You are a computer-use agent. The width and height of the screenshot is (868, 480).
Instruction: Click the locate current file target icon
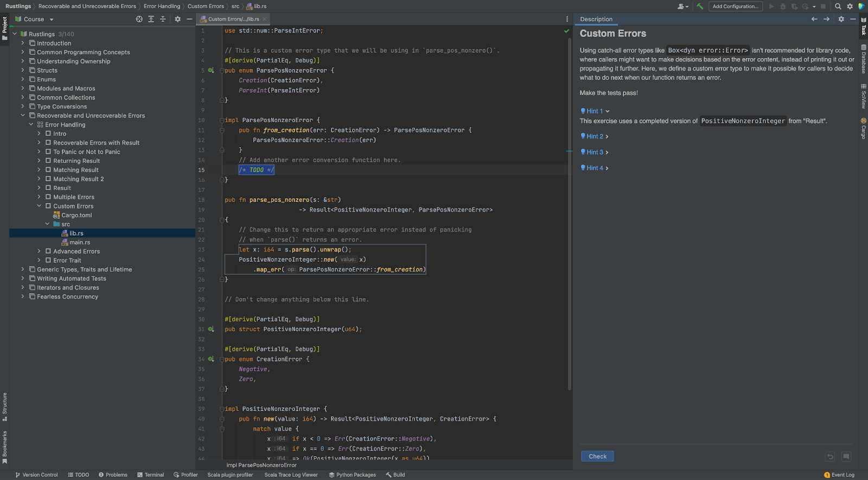coord(139,19)
